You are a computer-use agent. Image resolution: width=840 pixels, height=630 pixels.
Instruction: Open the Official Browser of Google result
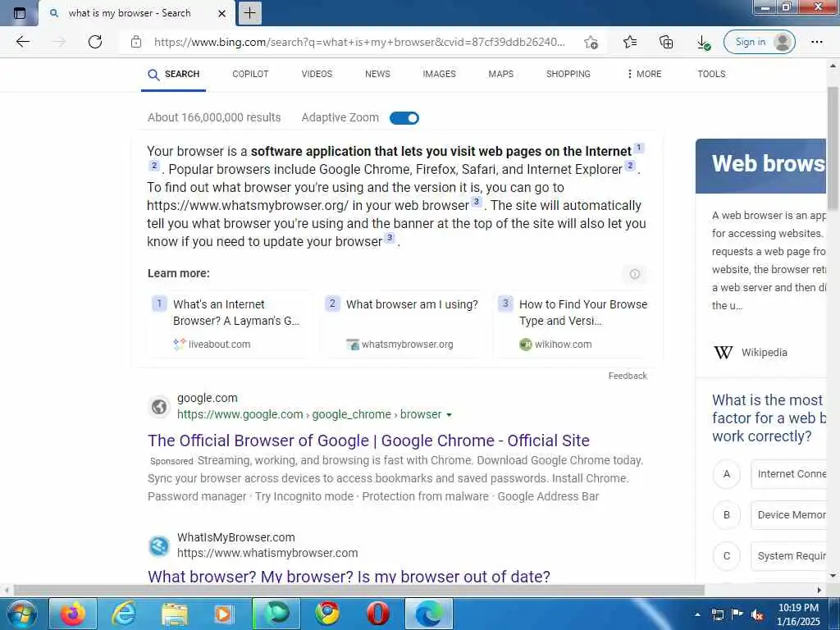coord(368,441)
